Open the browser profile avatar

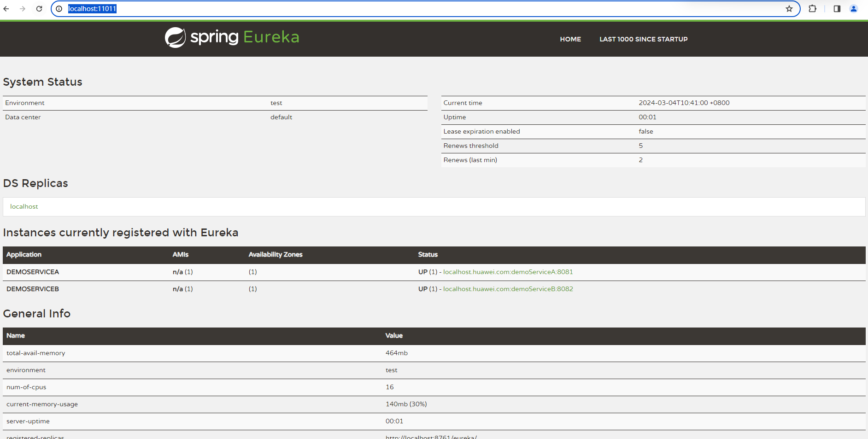pyautogui.click(x=853, y=9)
